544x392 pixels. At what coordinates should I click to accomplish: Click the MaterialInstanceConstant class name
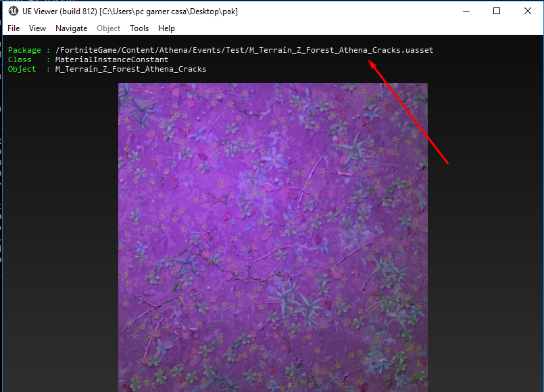112,59
